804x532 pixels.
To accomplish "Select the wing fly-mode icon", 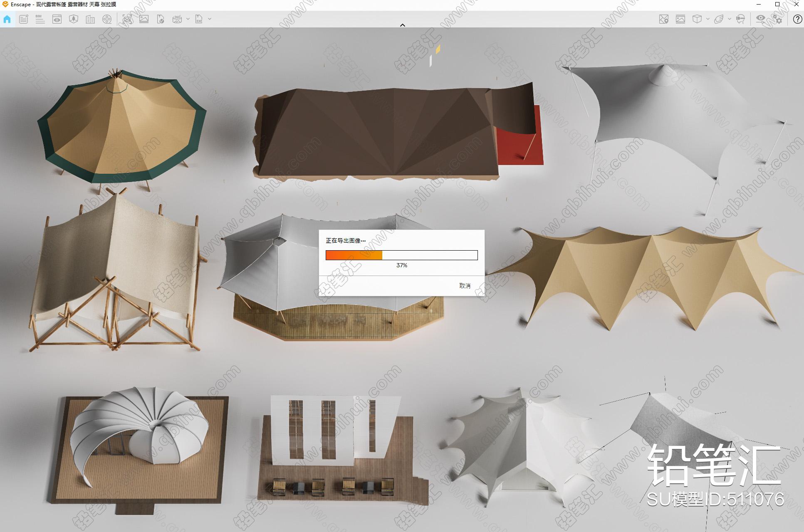I will pos(719,19).
